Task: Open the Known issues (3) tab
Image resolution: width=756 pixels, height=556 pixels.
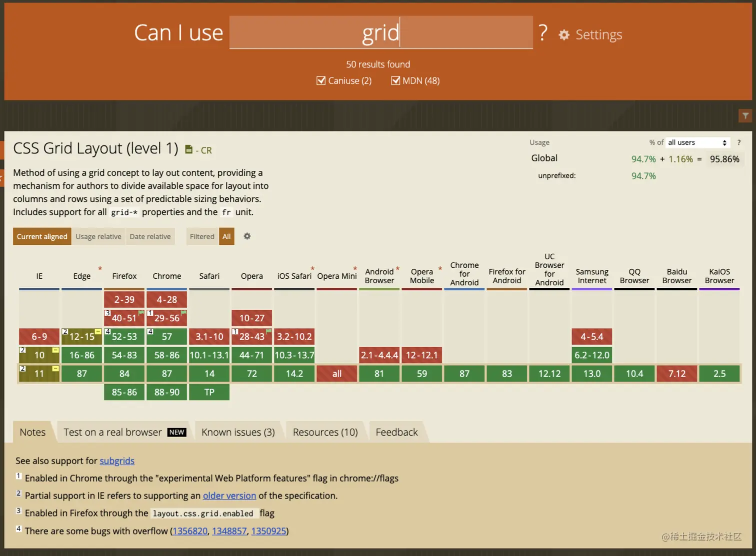Action: coord(238,432)
